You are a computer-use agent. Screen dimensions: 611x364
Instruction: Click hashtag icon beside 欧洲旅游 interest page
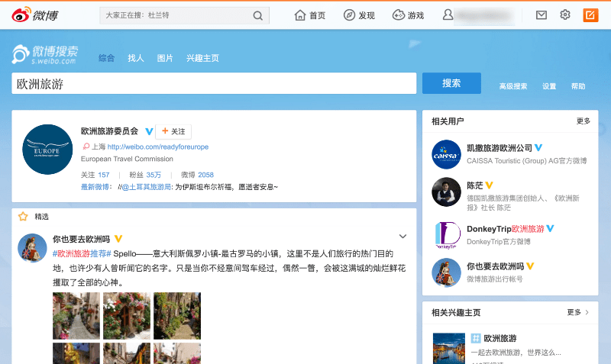coord(475,338)
